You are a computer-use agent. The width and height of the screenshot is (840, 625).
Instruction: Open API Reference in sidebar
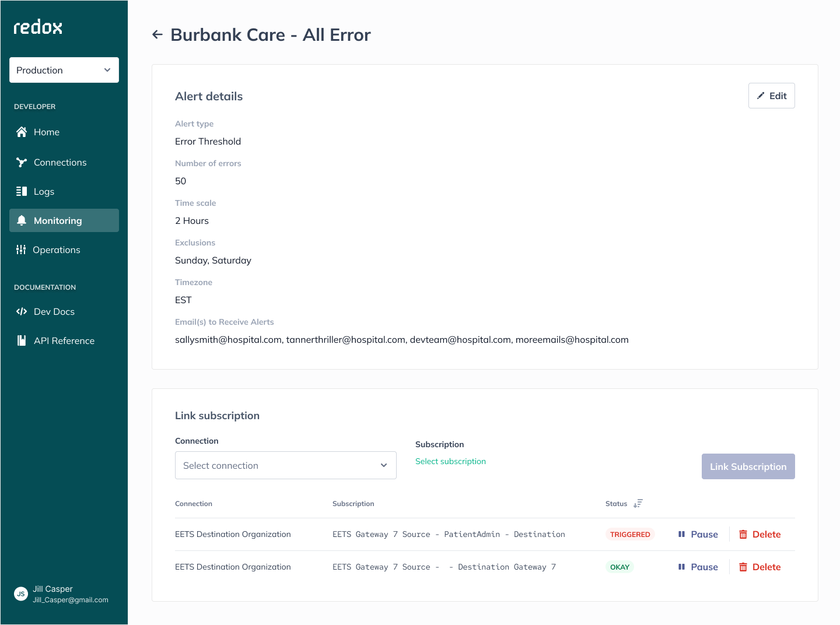[64, 340]
